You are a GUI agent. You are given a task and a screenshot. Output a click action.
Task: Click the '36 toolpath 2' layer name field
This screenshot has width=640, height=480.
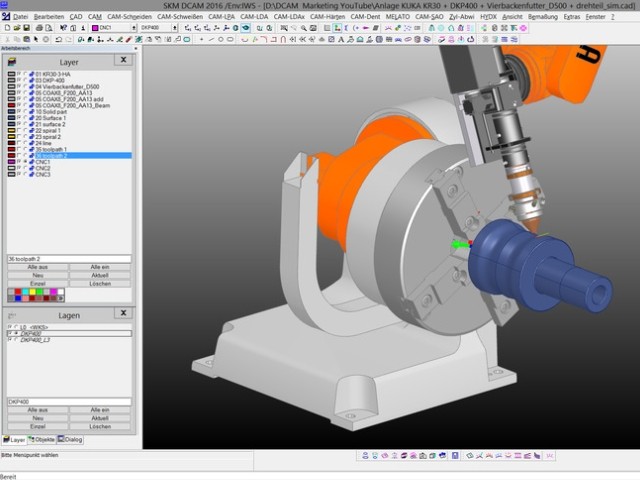(x=69, y=259)
